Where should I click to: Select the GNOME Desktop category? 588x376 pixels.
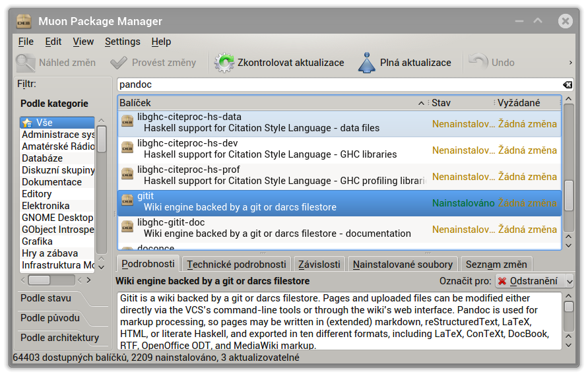tap(57, 218)
